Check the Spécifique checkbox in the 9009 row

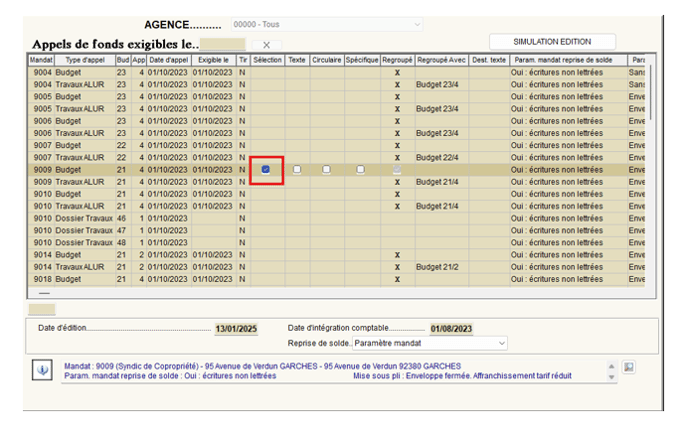click(361, 170)
